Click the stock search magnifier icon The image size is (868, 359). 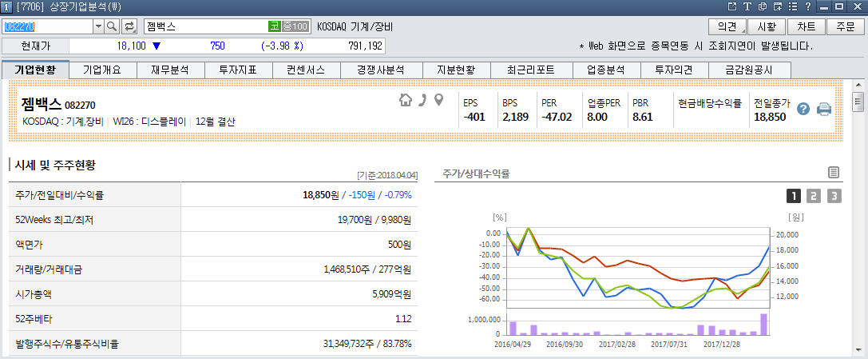click(112, 26)
